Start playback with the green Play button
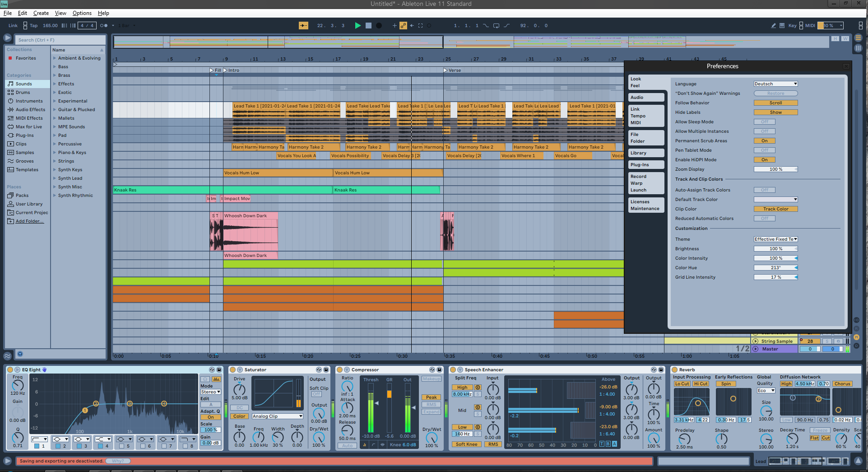 click(357, 26)
